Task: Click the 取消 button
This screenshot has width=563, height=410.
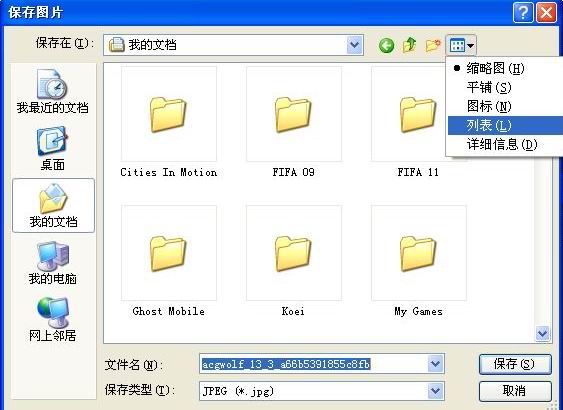Action: 515,391
